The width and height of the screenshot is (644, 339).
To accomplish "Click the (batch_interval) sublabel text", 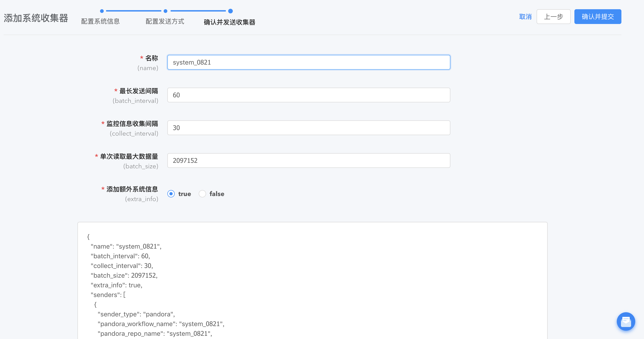I will click(x=135, y=101).
